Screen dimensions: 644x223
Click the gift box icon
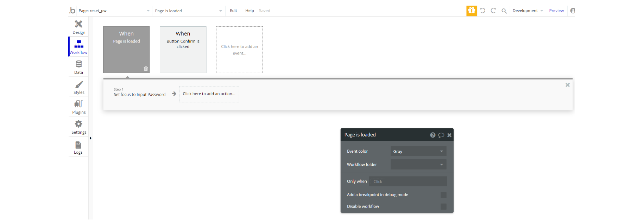(472, 11)
